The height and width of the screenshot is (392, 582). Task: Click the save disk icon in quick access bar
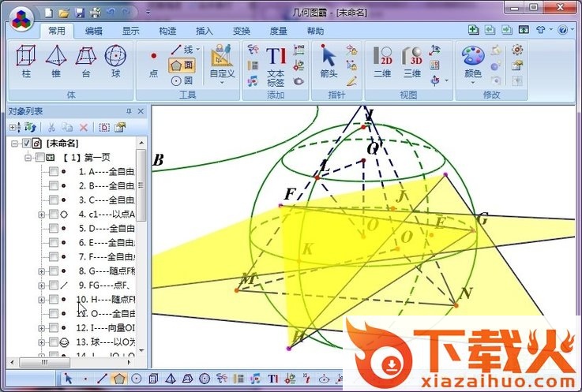coord(80,13)
